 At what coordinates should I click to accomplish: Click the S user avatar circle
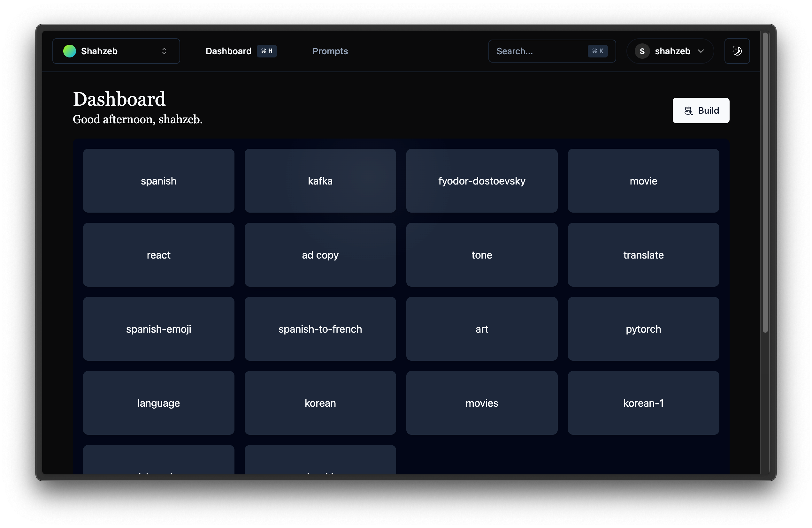click(x=642, y=51)
